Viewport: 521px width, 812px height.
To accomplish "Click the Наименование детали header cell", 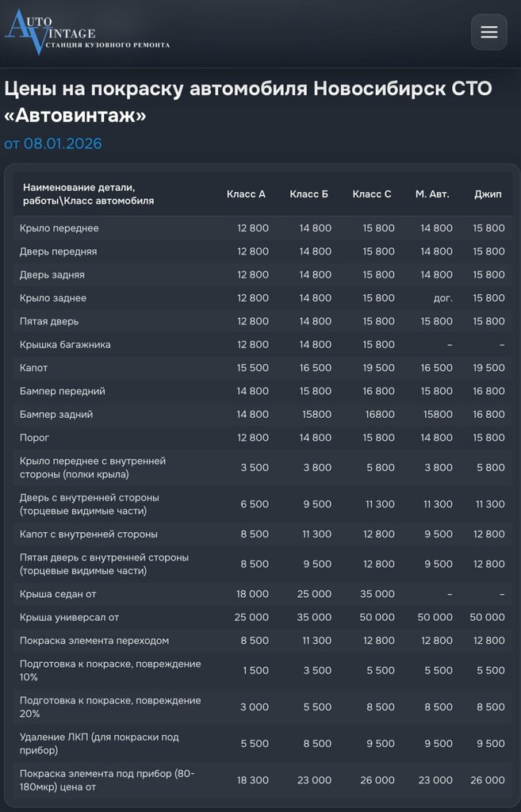I will coord(88,194).
